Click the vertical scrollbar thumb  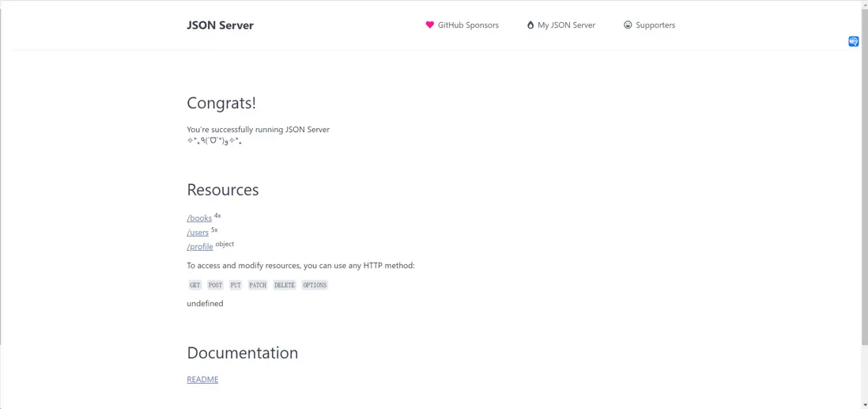tap(864, 174)
